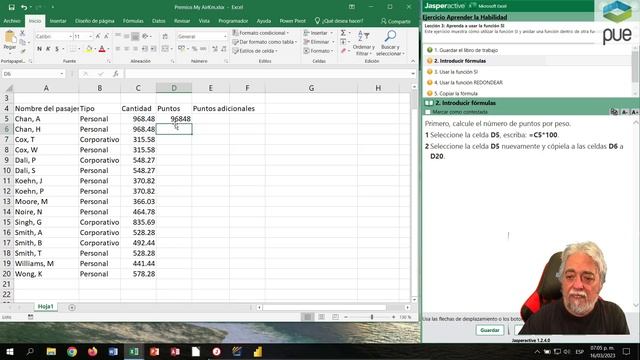
Task: Click the Guardar button in Jasperactive
Action: point(489,330)
